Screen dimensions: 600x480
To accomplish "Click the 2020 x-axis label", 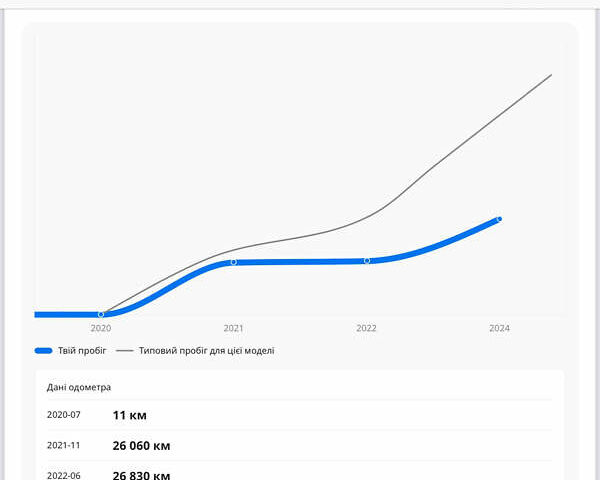I will click(101, 328).
